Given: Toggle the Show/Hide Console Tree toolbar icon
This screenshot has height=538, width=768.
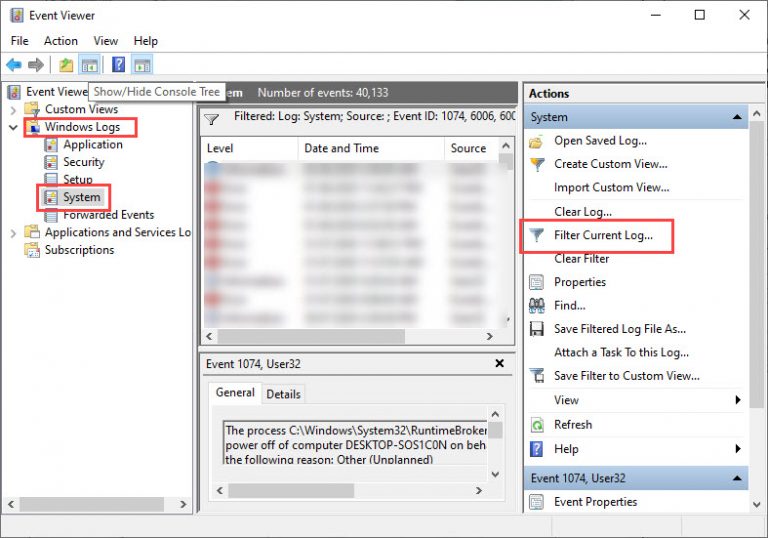Looking at the screenshot, I should [x=90, y=65].
